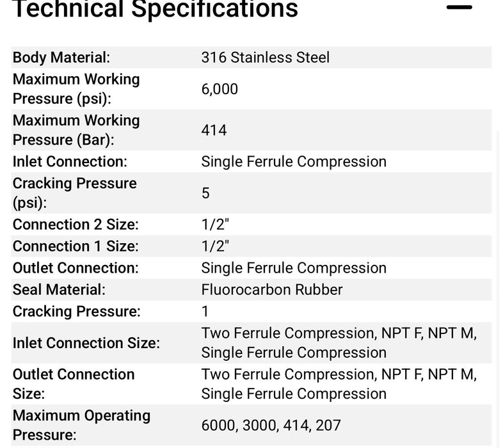Collapse the Technical Specifications section with minus icon
Screen dimensions: 503x448
click(459, 8)
